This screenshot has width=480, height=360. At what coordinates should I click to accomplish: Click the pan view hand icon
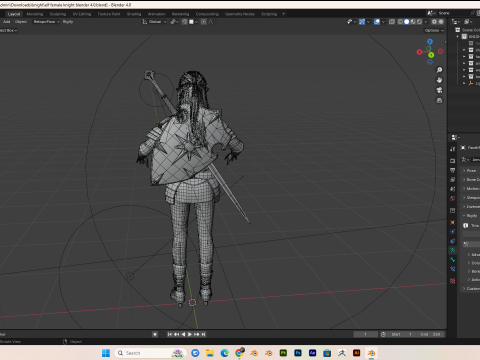439,80
